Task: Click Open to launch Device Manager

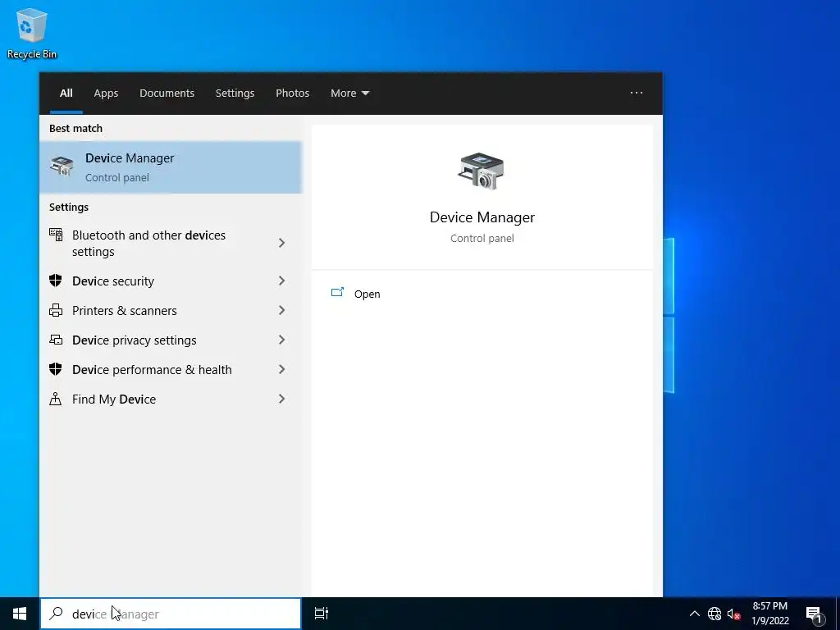Action: (367, 294)
